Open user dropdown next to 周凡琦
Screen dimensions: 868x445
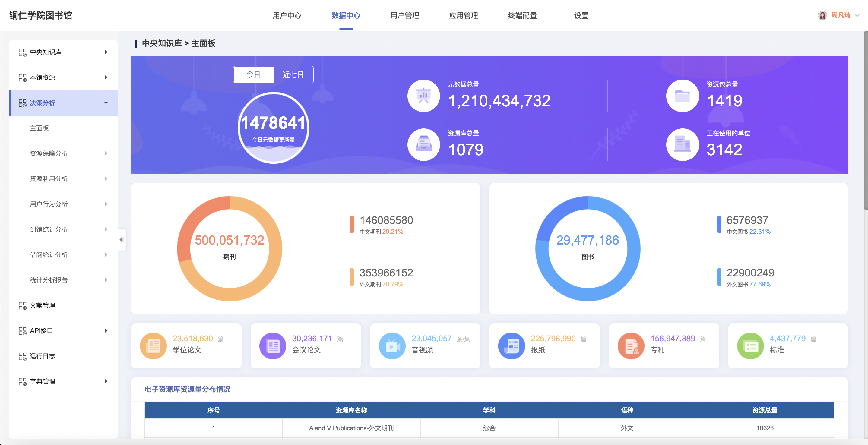[x=857, y=15]
